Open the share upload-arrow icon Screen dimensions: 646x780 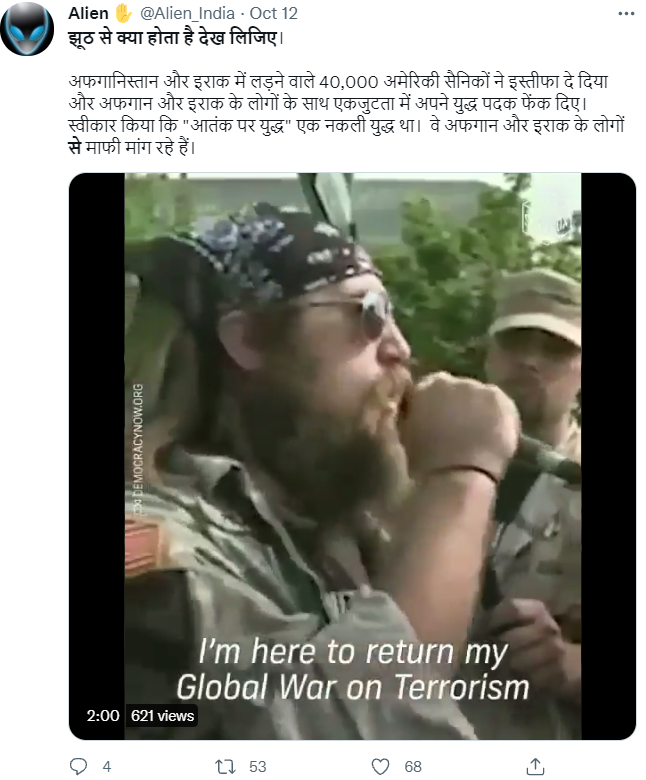click(535, 766)
